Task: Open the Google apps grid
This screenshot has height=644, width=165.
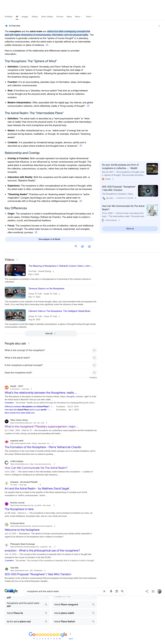Action: coord(153,591)
